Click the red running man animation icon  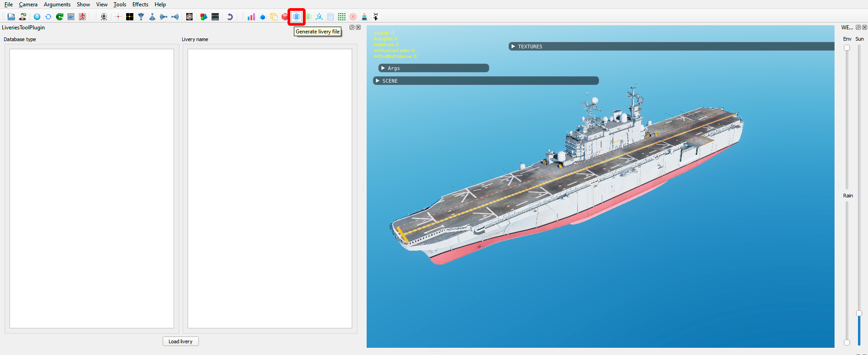[x=82, y=17]
